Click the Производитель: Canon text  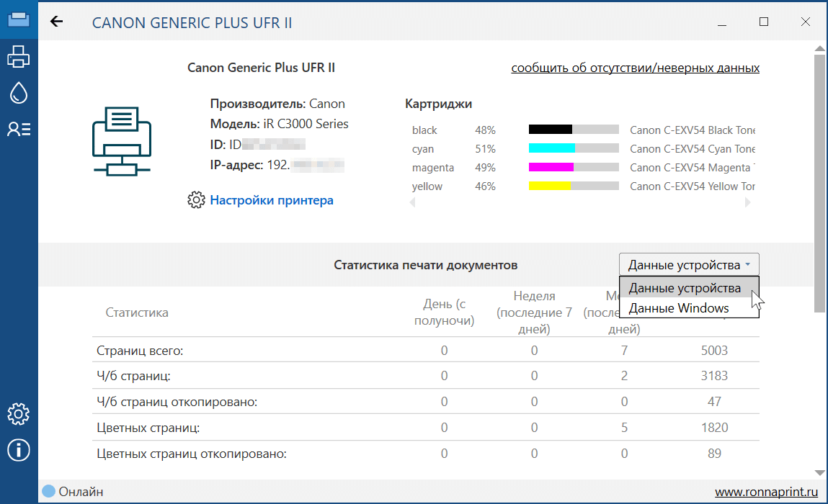[x=277, y=104]
